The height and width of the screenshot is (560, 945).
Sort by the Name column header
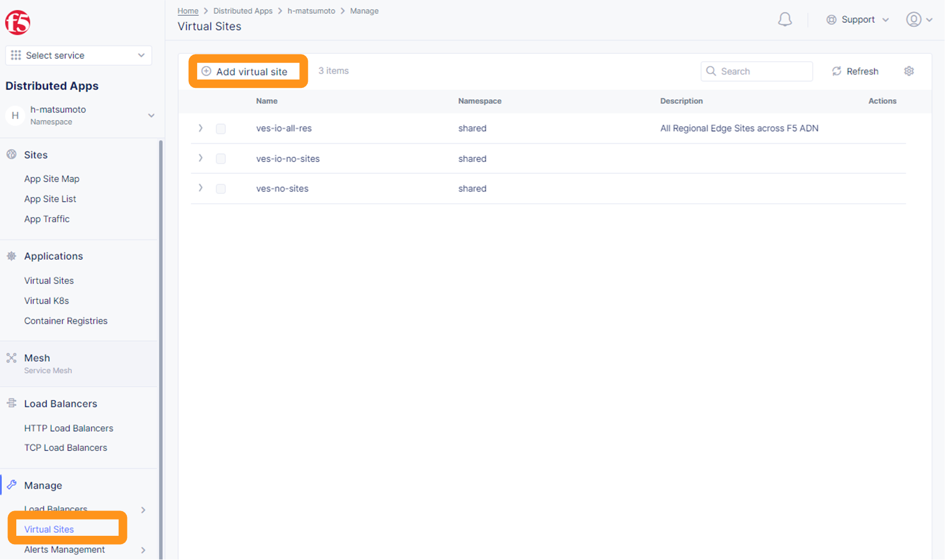pos(267,101)
